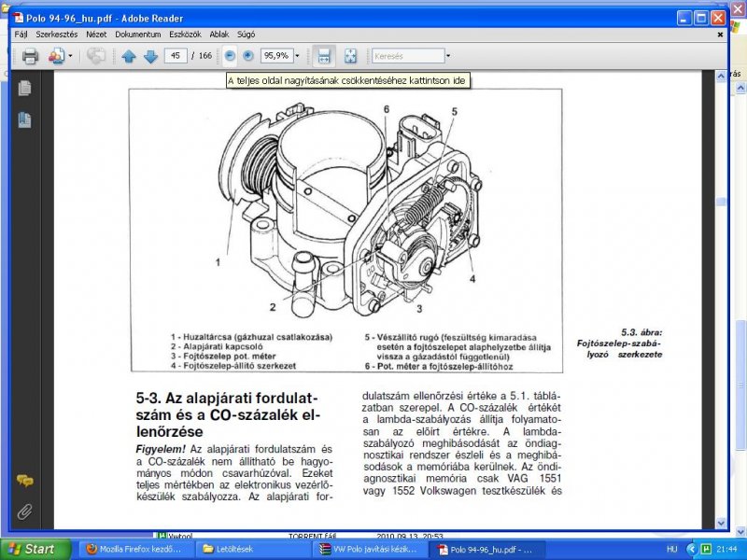Open the Nézet menu
The height and width of the screenshot is (560, 747).
click(96, 35)
